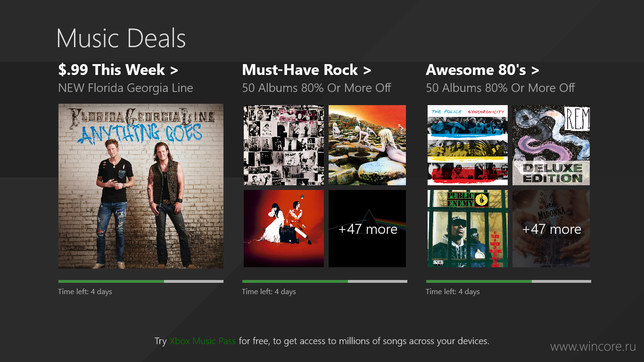Image resolution: width=644 pixels, height=362 pixels.
Task: Open the Awesome 80's heading
Action: click(483, 70)
